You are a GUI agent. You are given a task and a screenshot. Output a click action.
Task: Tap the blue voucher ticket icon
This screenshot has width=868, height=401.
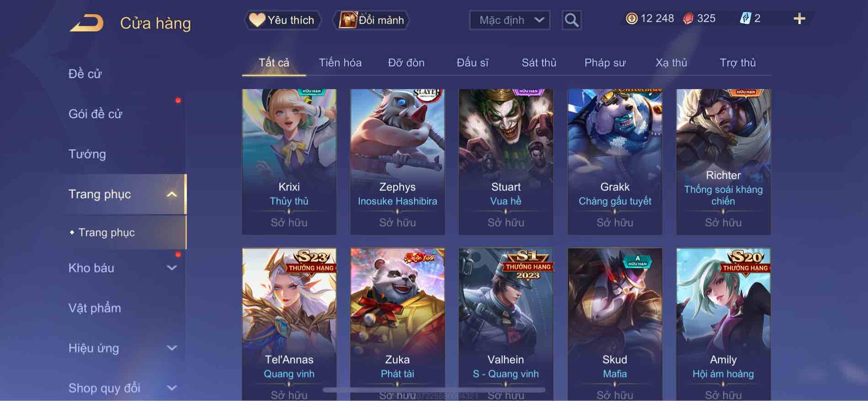tap(745, 19)
